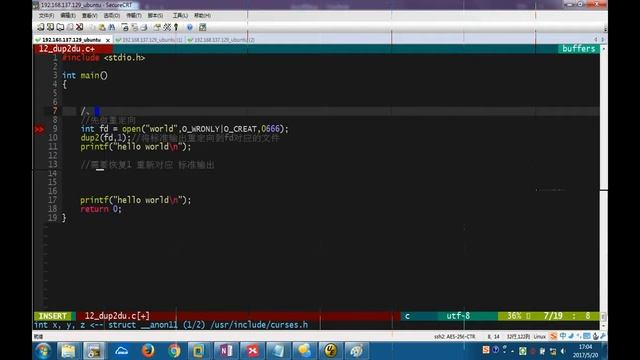Click the return 0; line
The image size is (640, 360).
click(x=101, y=209)
